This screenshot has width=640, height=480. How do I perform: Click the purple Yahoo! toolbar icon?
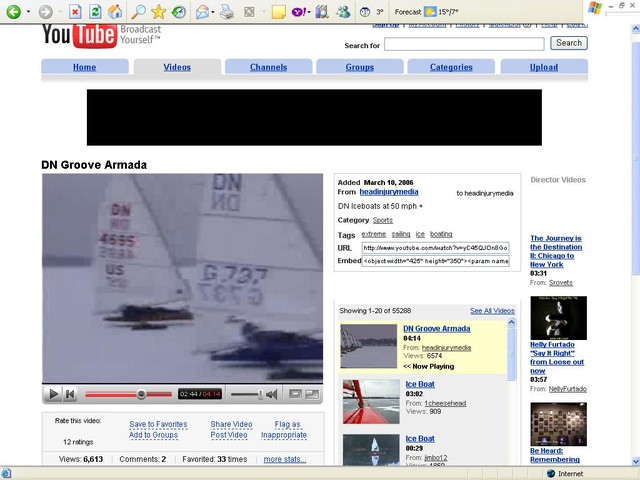(x=298, y=12)
